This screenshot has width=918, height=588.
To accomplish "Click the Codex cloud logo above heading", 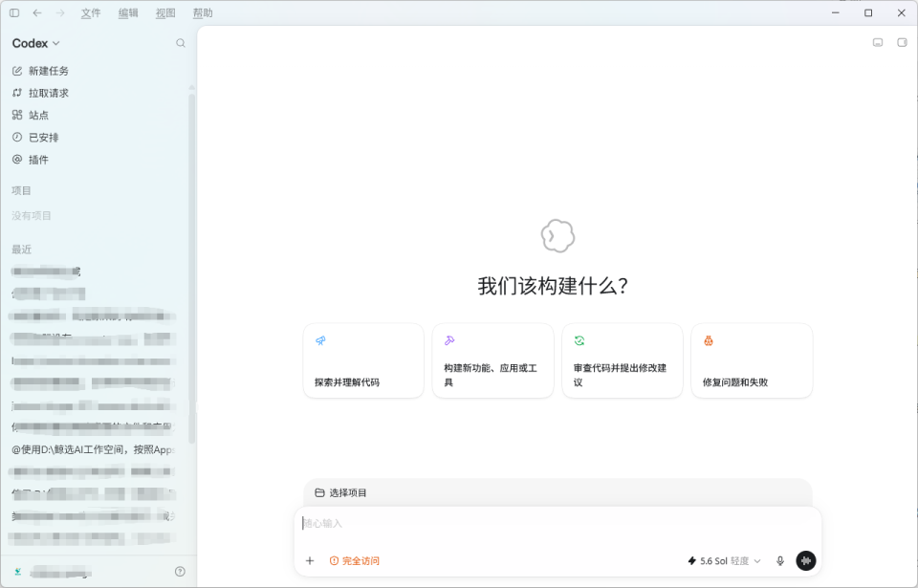I will pyautogui.click(x=557, y=236).
